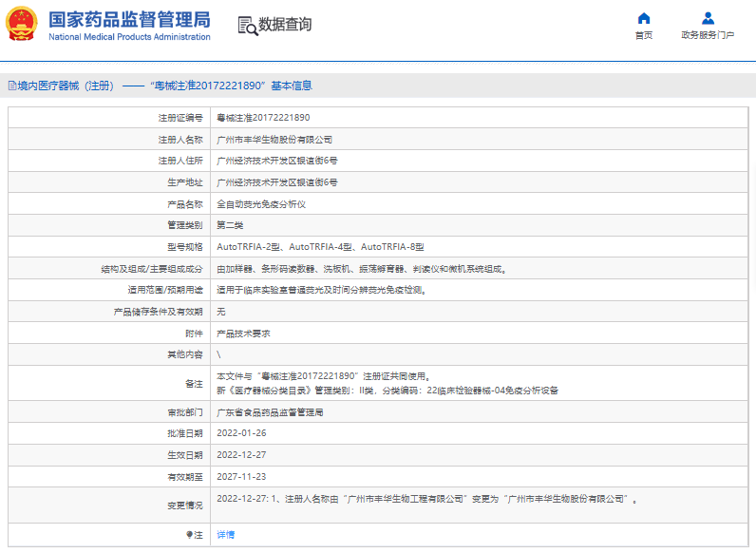The image size is (756, 553).
Task: Click the 数据查询 search document icon
Action: (247, 26)
